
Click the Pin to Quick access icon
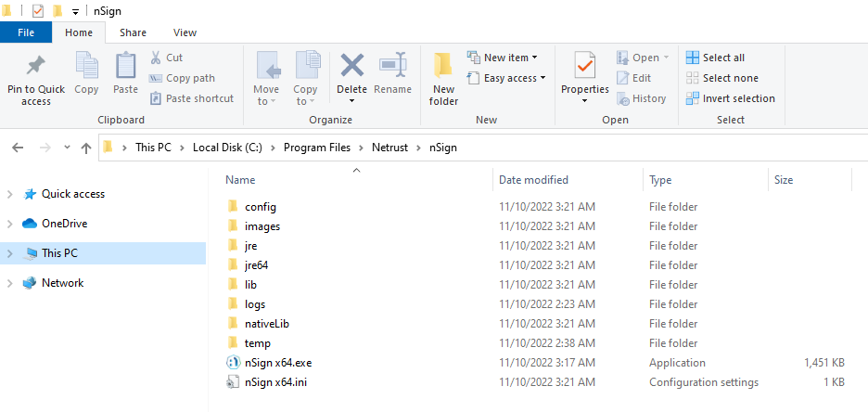click(x=36, y=67)
